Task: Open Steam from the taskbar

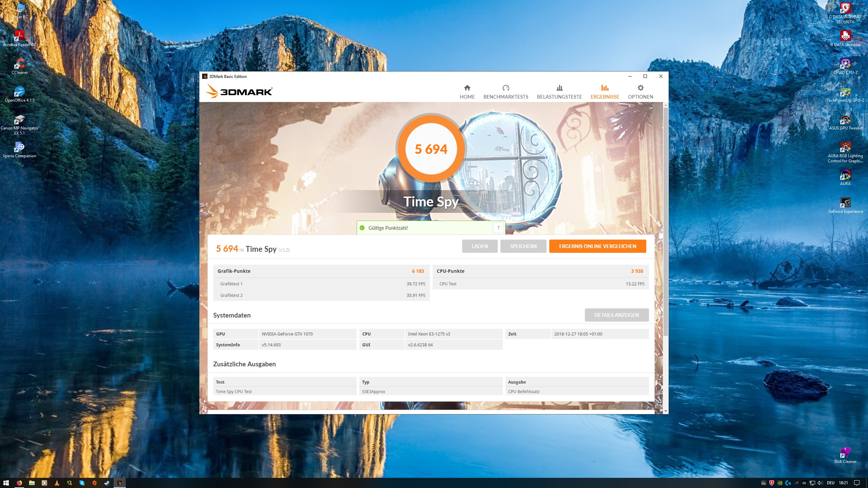Action: pos(107,483)
